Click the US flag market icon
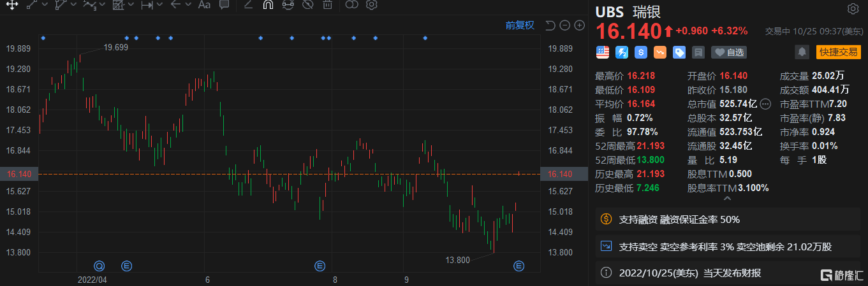868x286 pixels. click(x=603, y=52)
